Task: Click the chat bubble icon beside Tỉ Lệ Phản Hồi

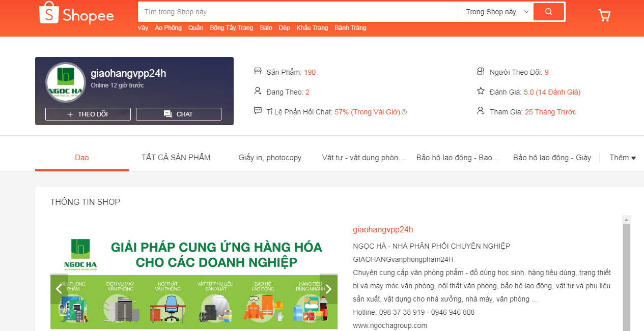Action: [x=258, y=111]
